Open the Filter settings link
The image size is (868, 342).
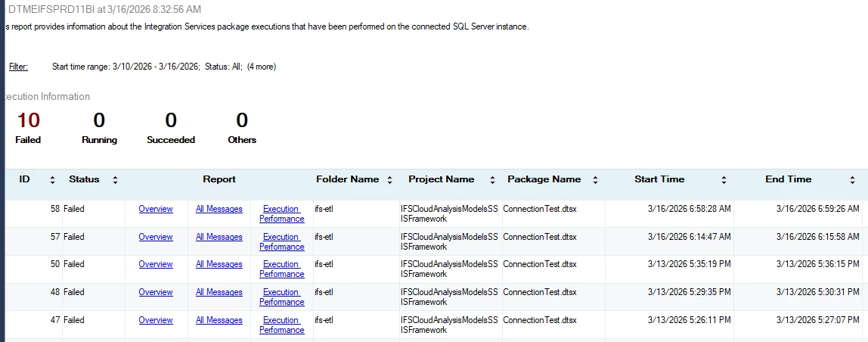(18, 67)
